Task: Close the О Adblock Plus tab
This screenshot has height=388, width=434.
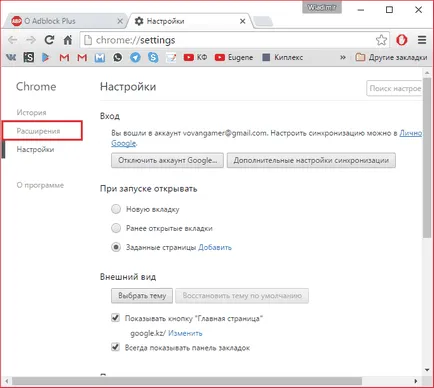Action: [120, 21]
